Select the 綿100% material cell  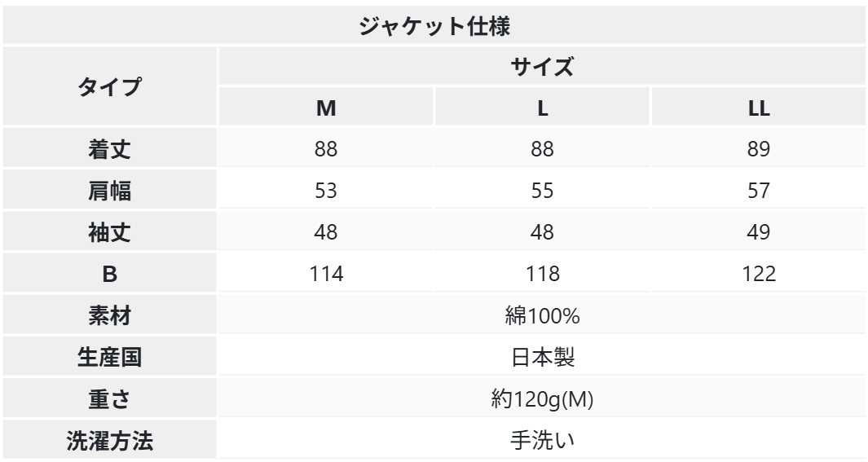(x=541, y=316)
